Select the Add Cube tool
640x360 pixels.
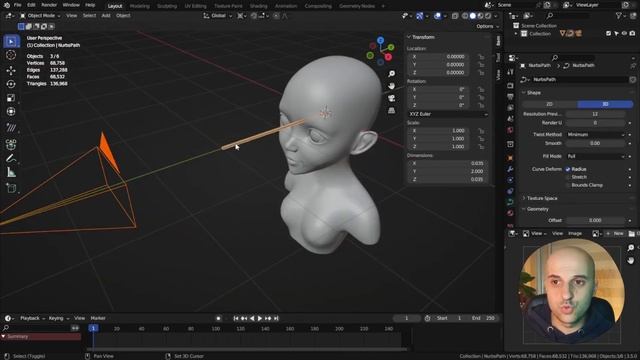click(x=11, y=188)
